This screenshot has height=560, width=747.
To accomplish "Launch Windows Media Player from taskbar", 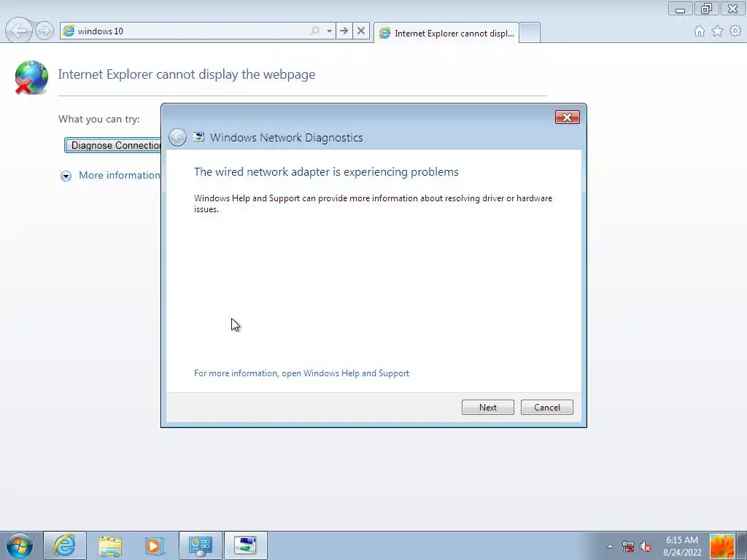I will (155, 545).
